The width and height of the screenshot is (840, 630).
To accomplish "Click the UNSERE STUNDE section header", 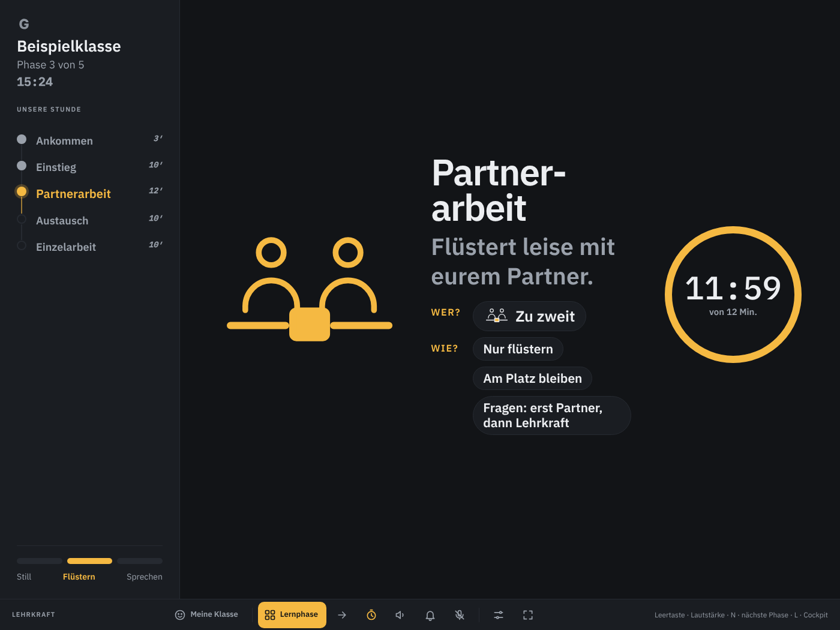I will 49,109.
